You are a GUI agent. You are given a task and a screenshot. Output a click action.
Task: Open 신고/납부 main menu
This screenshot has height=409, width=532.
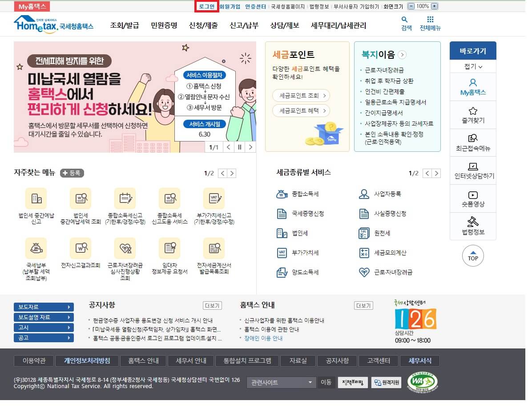pyautogui.click(x=244, y=25)
